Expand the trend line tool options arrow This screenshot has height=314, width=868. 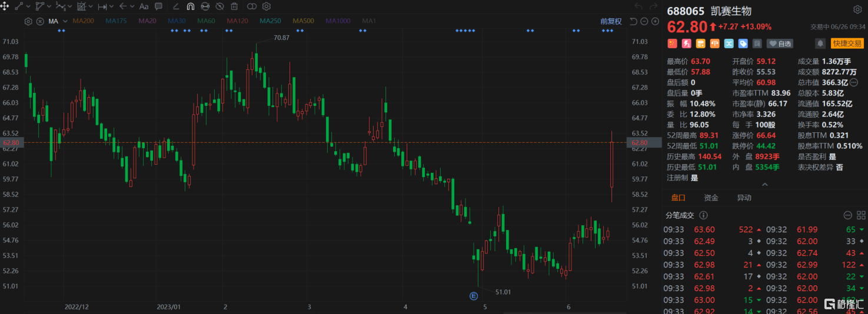pos(28,6)
